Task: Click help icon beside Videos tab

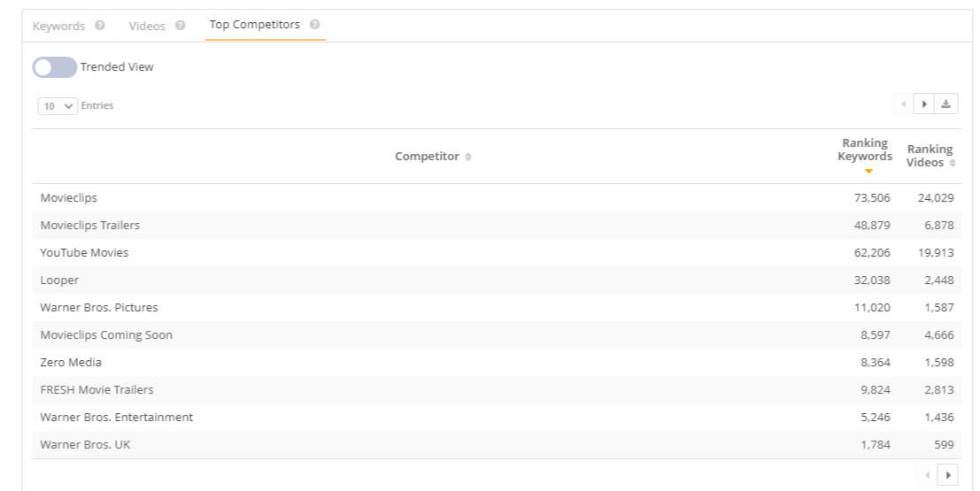Action: pyautogui.click(x=181, y=26)
